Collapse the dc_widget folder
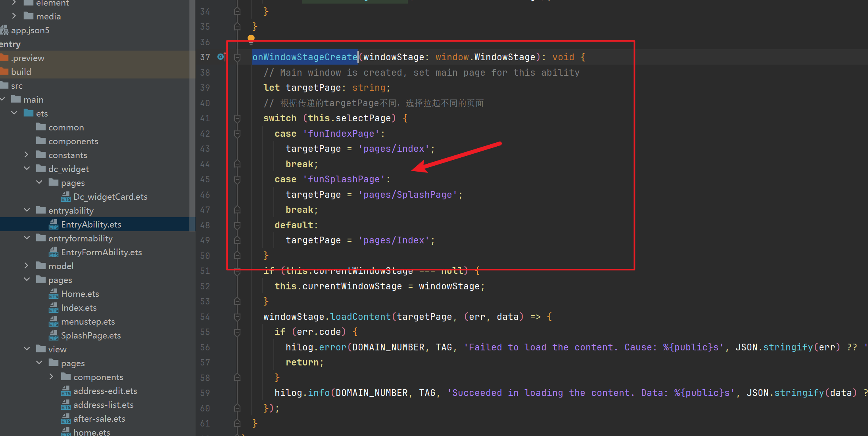Viewport: 868px width, 436px height. [x=27, y=168]
